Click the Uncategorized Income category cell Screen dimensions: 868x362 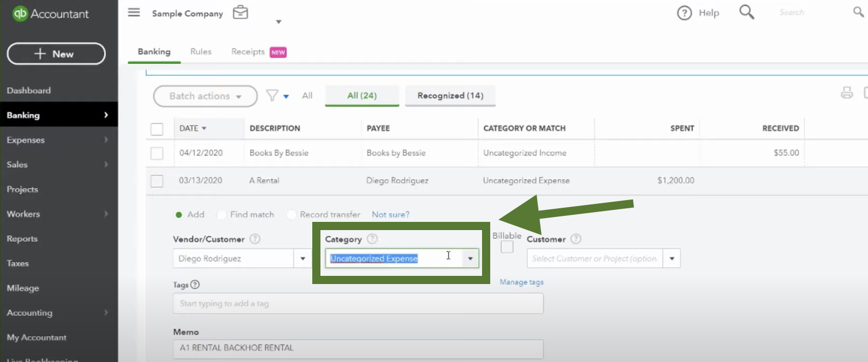point(525,153)
